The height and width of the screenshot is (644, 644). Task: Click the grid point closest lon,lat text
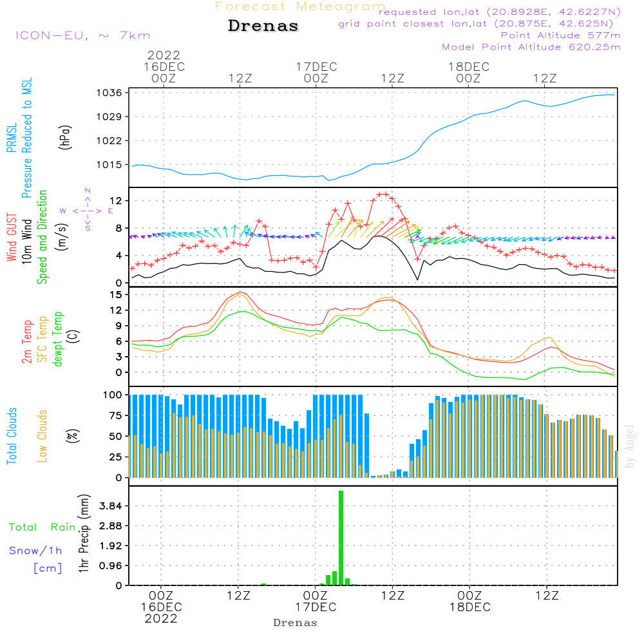pos(476,24)
